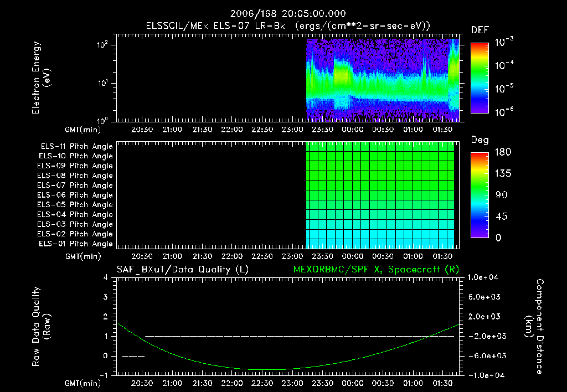Click the electron energy spectrogram data region
This screenshot has width=567, height=392.
pyautogui.click(x=383, y=79)
